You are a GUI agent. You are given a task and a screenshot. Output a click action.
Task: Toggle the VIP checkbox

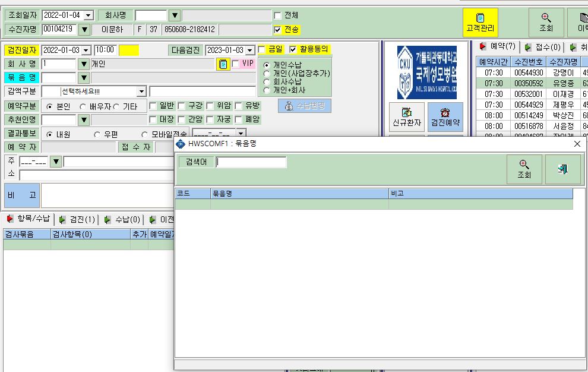[x=236, y=64]
